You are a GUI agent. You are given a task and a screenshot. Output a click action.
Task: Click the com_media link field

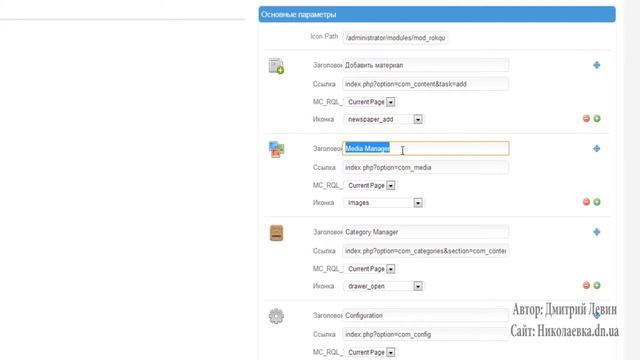coord(426,167)
